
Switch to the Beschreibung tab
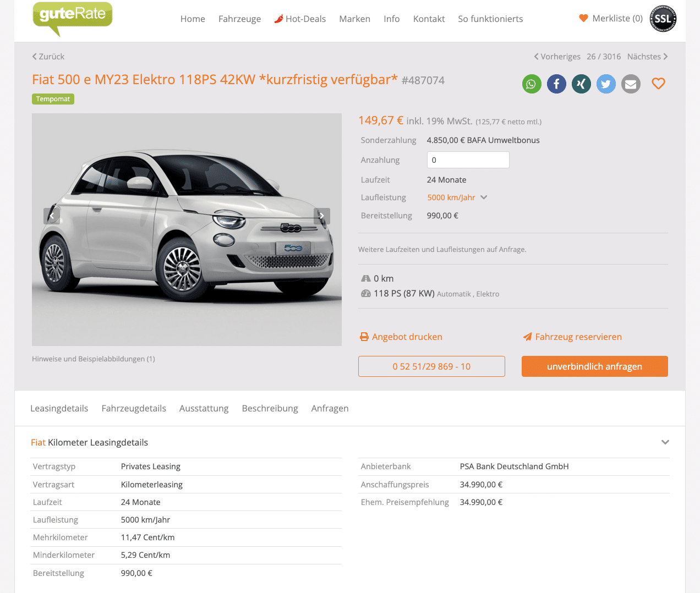pos(270,408)
